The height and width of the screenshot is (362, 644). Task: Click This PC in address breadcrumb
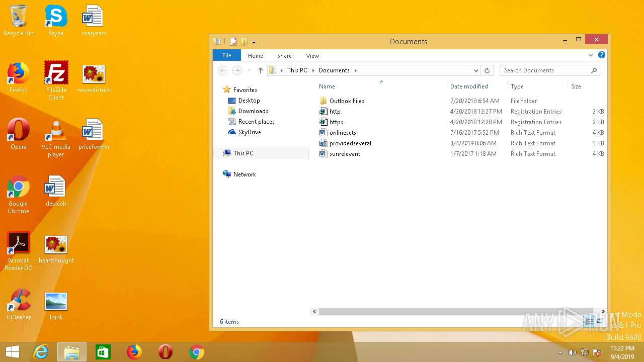(x=297, y=70)
